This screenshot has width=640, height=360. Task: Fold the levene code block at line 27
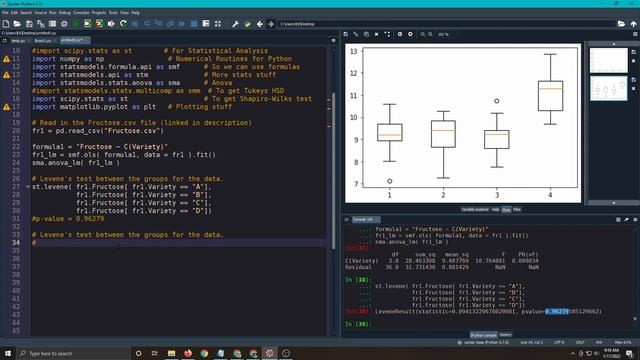(x=28, y=187)
